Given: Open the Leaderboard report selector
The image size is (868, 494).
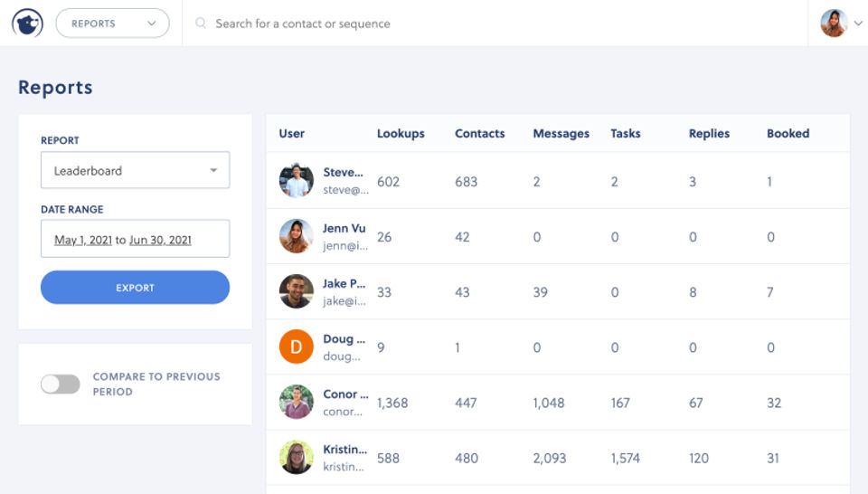Looking at the screenshot, I should coord(135,170).
